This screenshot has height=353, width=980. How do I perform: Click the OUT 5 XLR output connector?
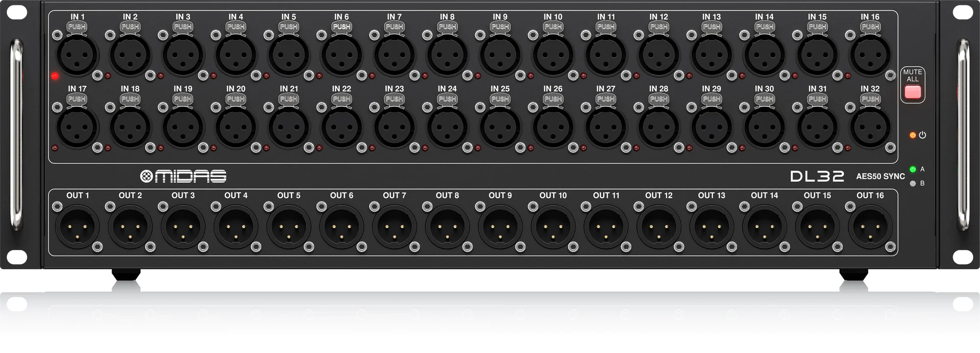tap(289, 227)
